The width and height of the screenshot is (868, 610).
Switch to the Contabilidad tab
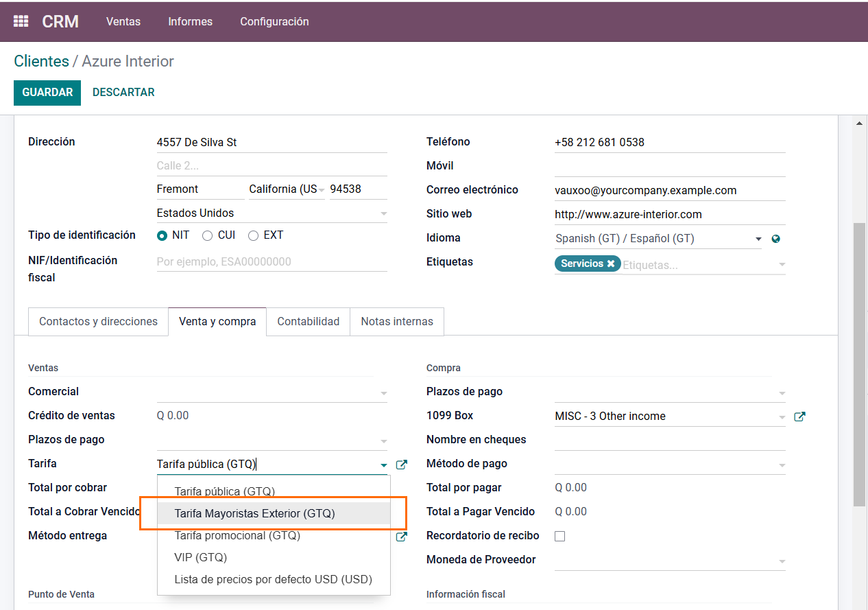point(309,321)
